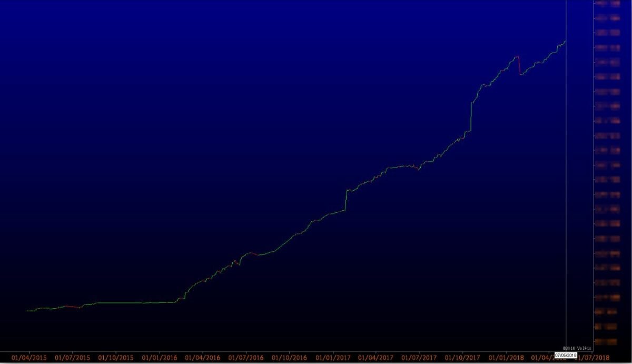Click the sharp vertical jump near October 2017
Viewport: 632px width, 364px height.
click(471, 116)
